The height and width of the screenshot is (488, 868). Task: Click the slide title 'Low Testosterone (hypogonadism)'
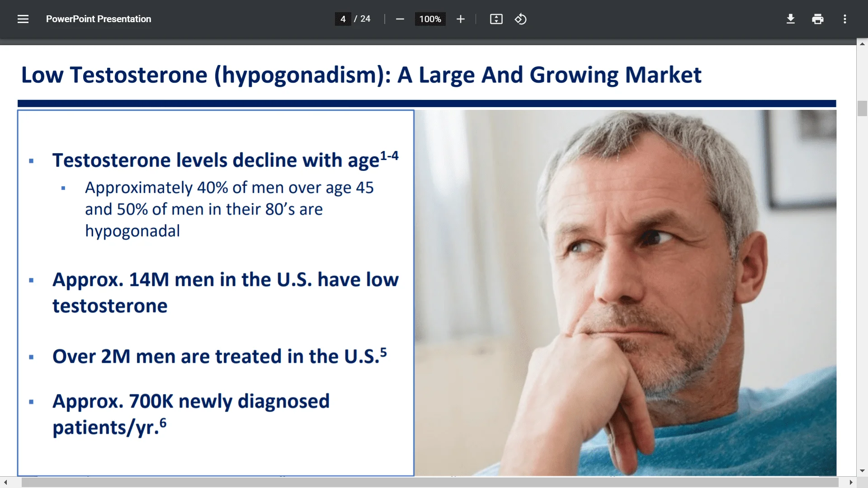point(206,75)
